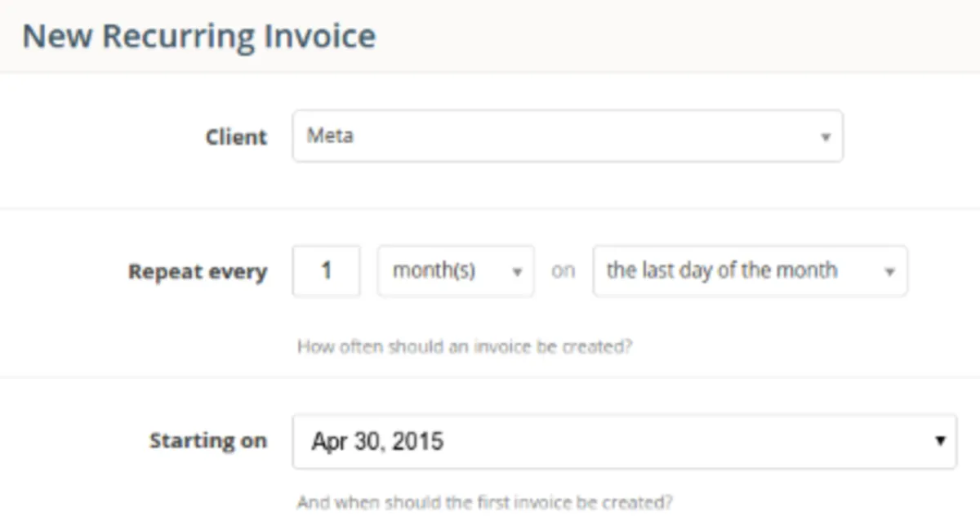Image resolution: width=980 pixels, height=530 pixels.
Task: Click the arrow in the Client selector
Action: coord(826,137)
